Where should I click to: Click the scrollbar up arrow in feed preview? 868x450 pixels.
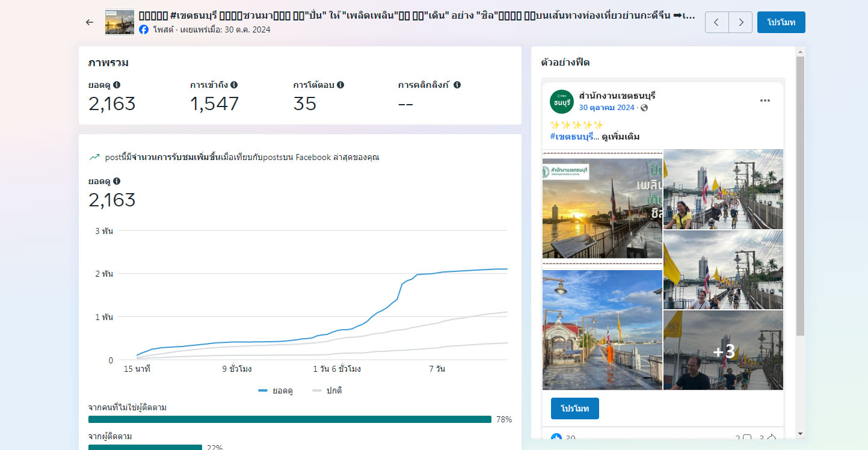click(x=800, y=52)
